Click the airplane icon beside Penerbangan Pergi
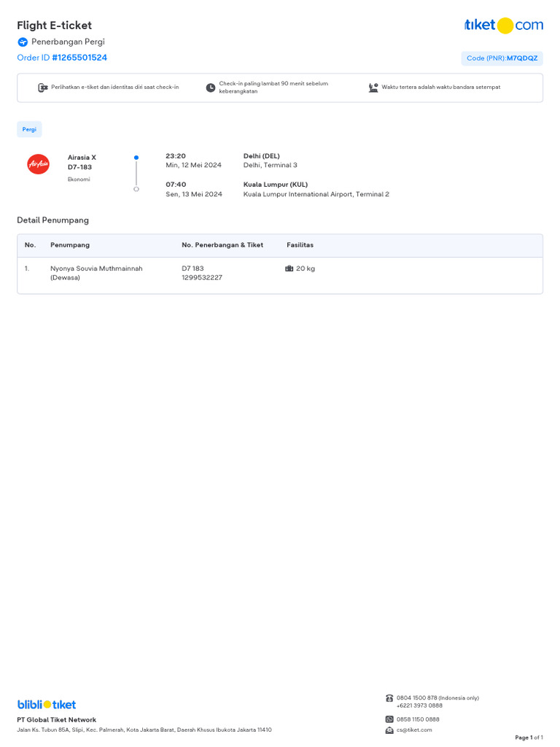The width and height of the screenshot is (560, 747). [23, 42]
